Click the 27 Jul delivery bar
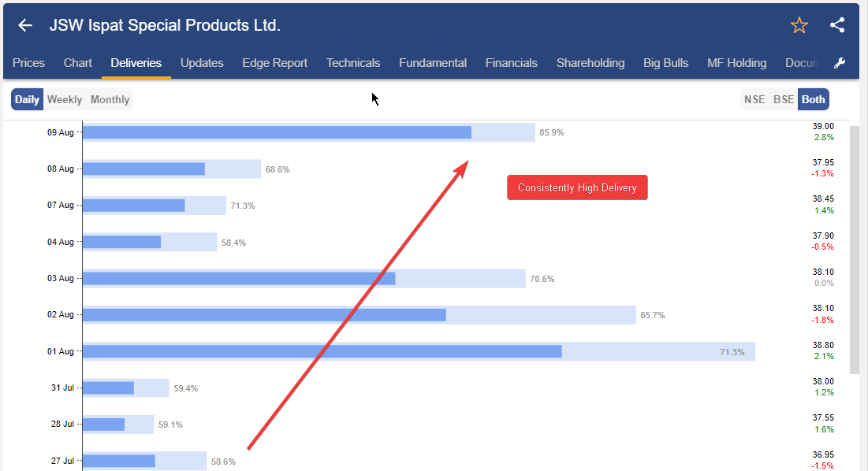 pos(144,461)
